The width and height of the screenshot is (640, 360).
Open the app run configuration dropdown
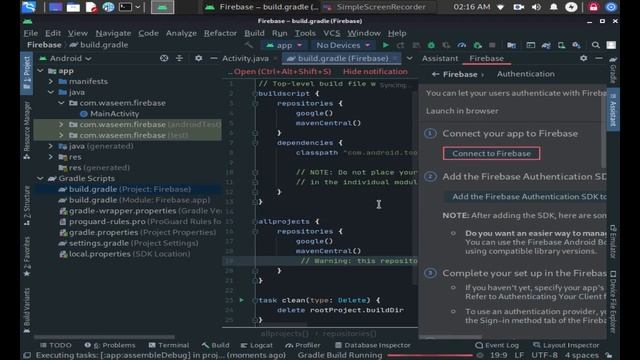(284, 45)
